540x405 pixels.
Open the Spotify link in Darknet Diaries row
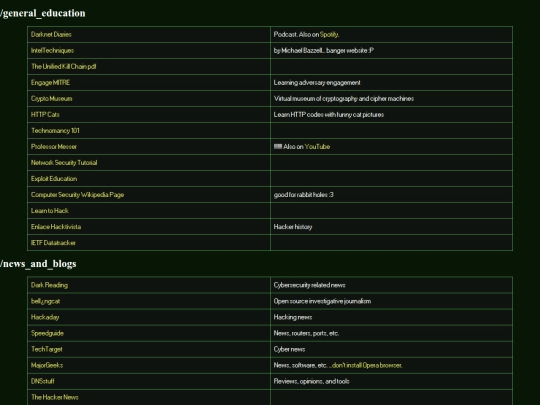click(x=329, y=34)
